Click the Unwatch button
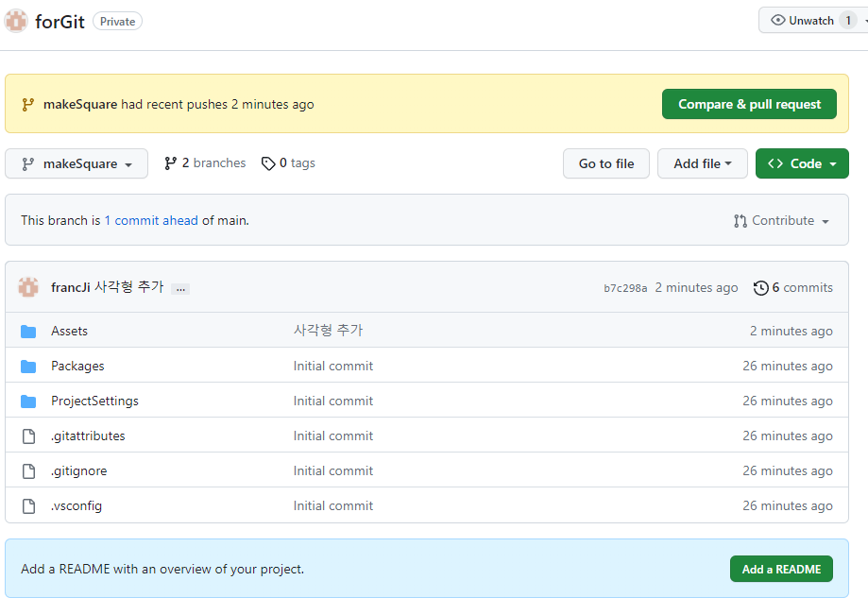Viewport: 868px width, 615px height. [x=813, y=21]
